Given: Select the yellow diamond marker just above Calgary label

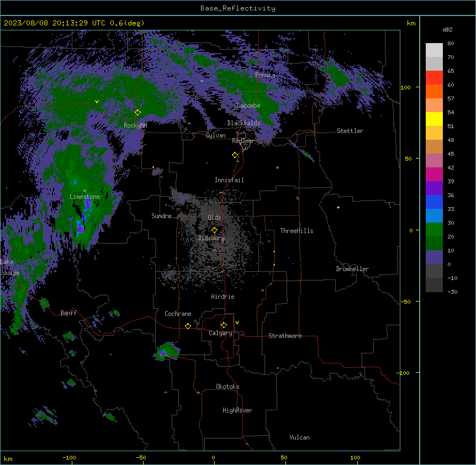Looking at the screenshot, I should (224, 325).
